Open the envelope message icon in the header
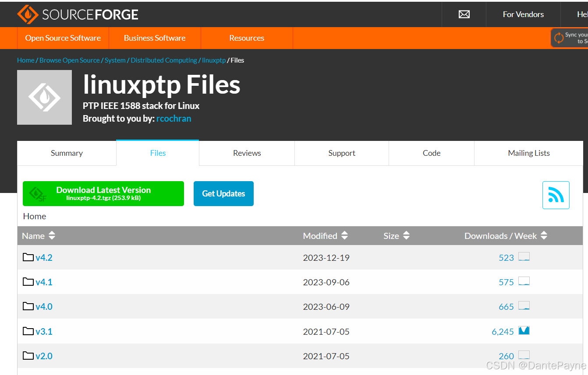 click(x=464, y=14)
